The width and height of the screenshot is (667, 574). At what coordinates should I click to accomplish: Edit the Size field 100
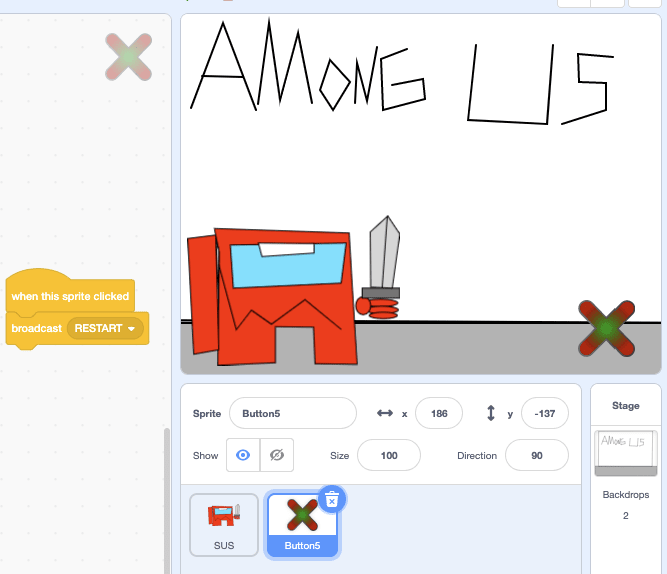coord(389,455)
